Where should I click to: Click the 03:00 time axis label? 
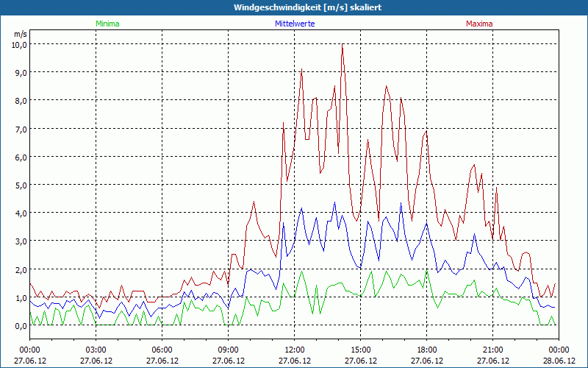click(96, 350)
